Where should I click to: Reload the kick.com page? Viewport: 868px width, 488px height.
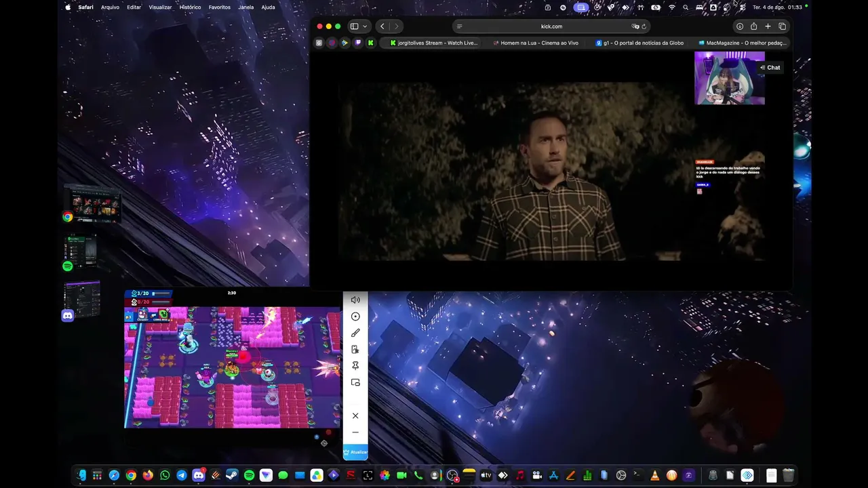tap(644, 26)
